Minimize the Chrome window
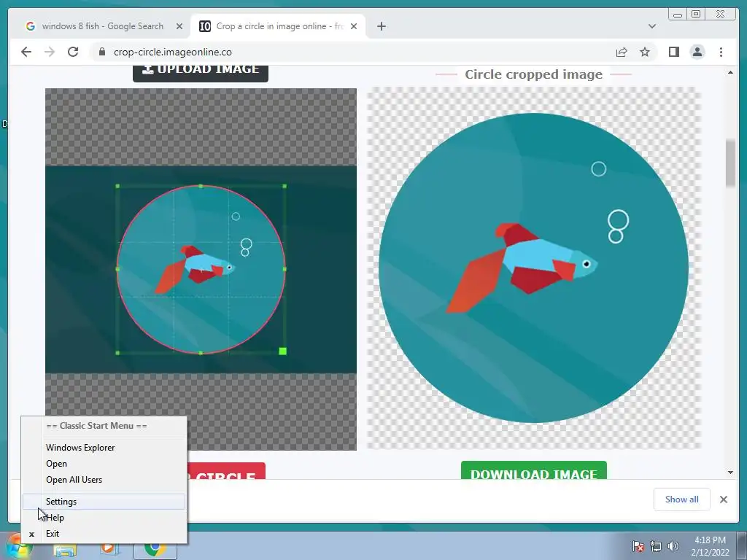 pos(678,15)
